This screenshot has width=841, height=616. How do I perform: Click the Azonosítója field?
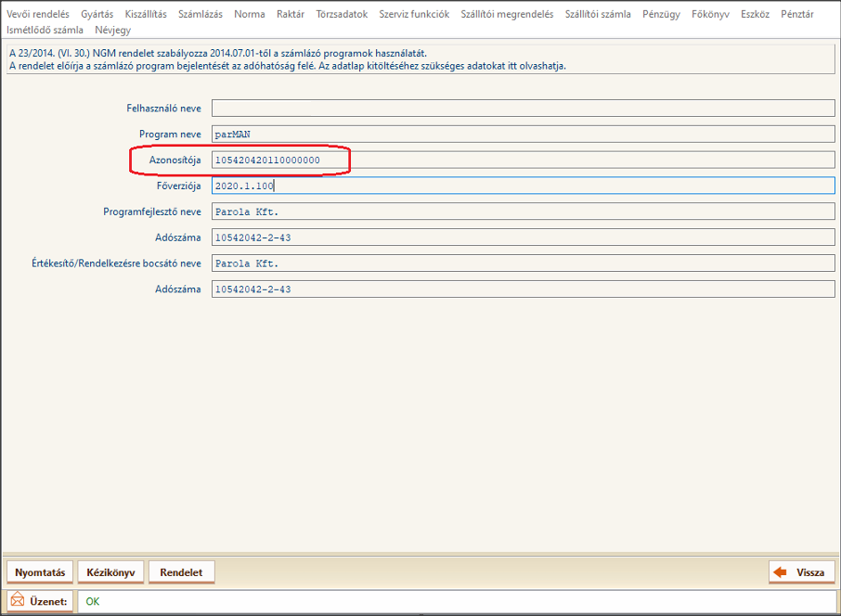click(x=523, y=160)
